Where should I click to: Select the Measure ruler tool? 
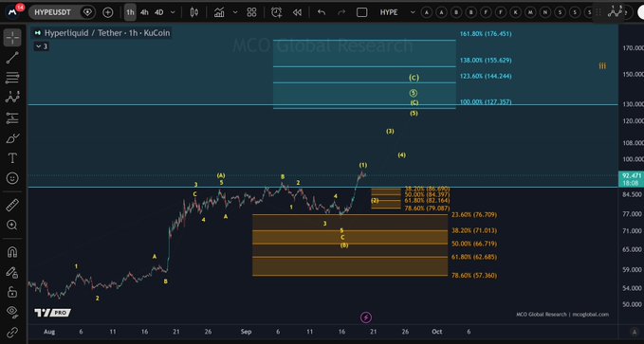tap(12, 205)
